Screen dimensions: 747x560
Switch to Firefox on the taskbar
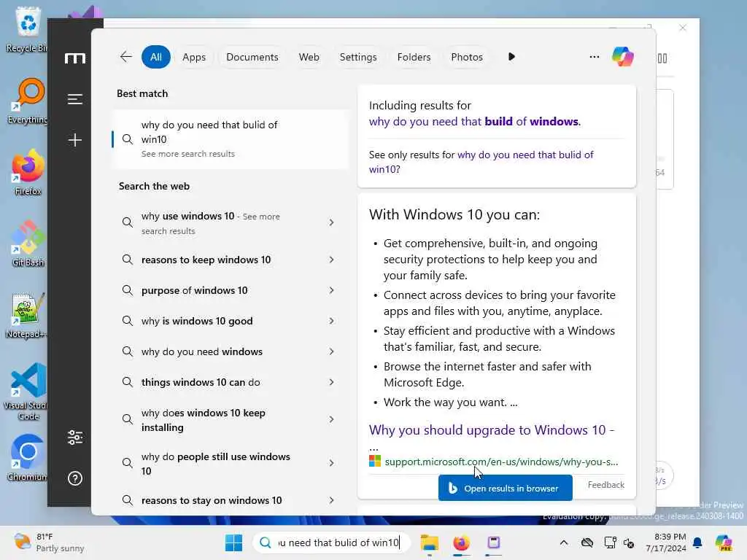(x=461, y=542)
